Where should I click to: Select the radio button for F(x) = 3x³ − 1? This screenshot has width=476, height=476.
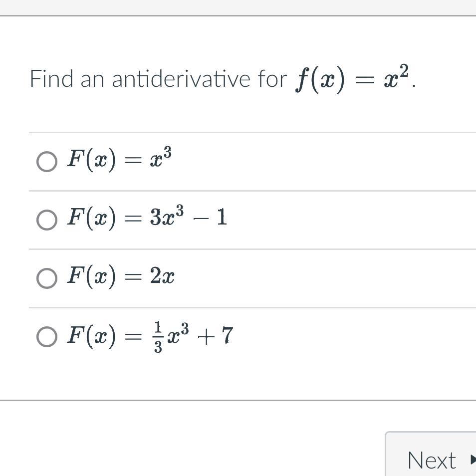tap(46, 220)
